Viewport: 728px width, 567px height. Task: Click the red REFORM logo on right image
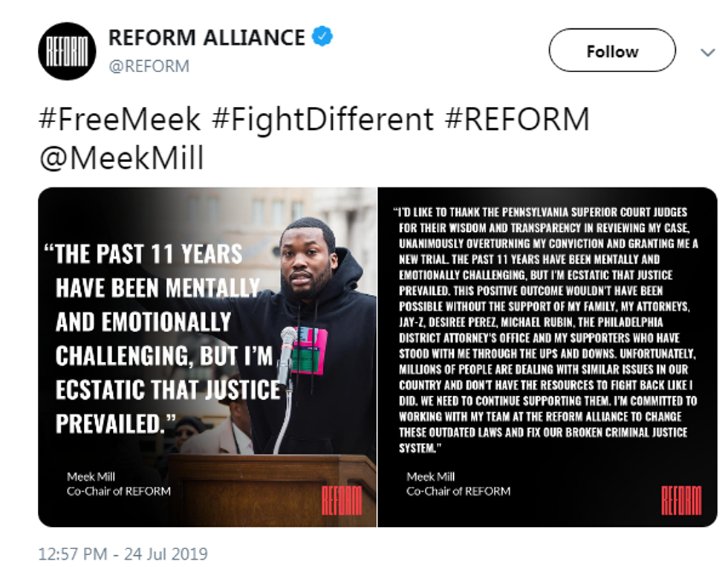click(680, 500)
